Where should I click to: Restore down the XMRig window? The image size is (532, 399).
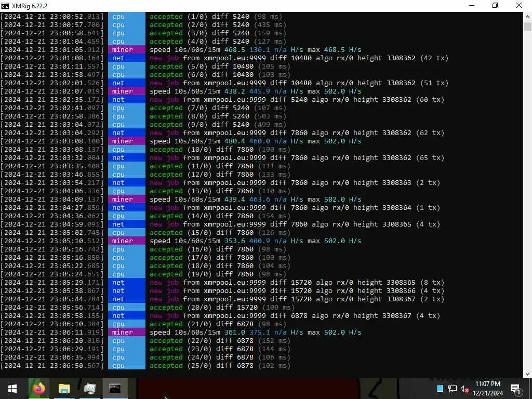click(x=495, y=6)
